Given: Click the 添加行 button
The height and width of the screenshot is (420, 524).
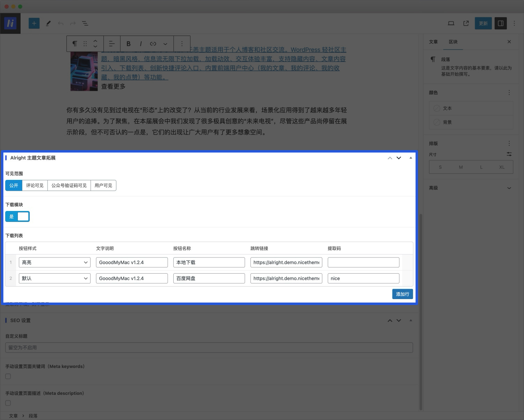Looking at the screenshot, I should 402,294.
